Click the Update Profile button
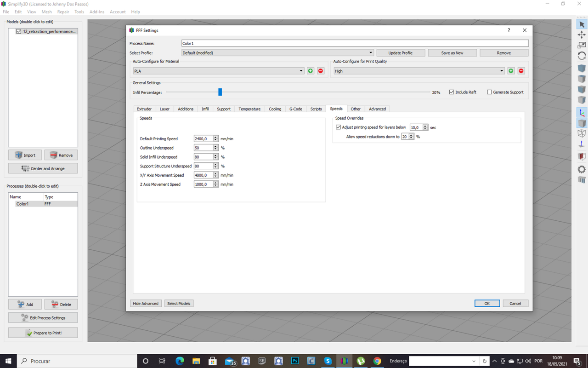Image resolution: width=588 pixels, height=368 pixels. (x=401, y=53)
